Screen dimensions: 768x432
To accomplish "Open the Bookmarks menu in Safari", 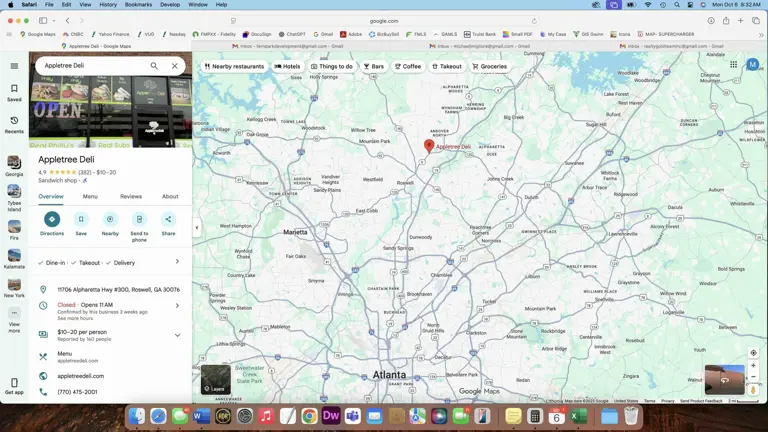I will click(138, 4).
